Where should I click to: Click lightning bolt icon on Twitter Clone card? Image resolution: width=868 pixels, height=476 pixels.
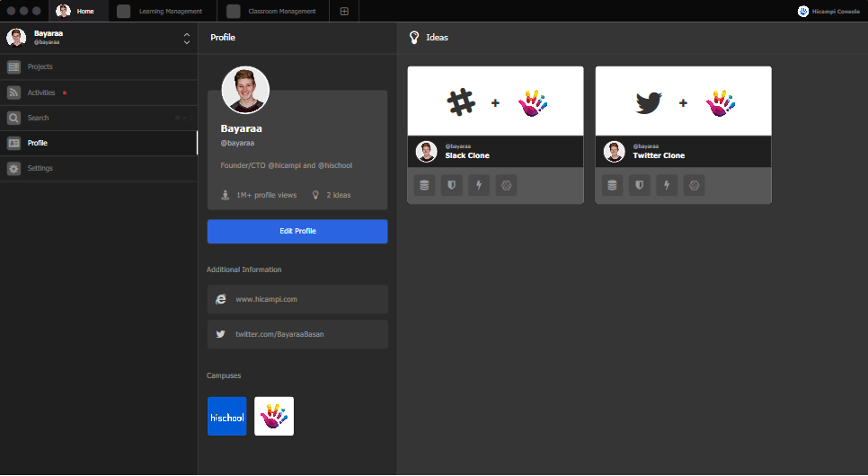[667, 185]
